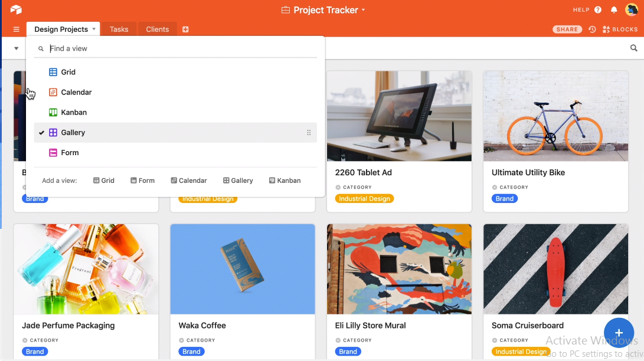Switch to the Clients tab

pyautogui.click(x=157, y=29)
